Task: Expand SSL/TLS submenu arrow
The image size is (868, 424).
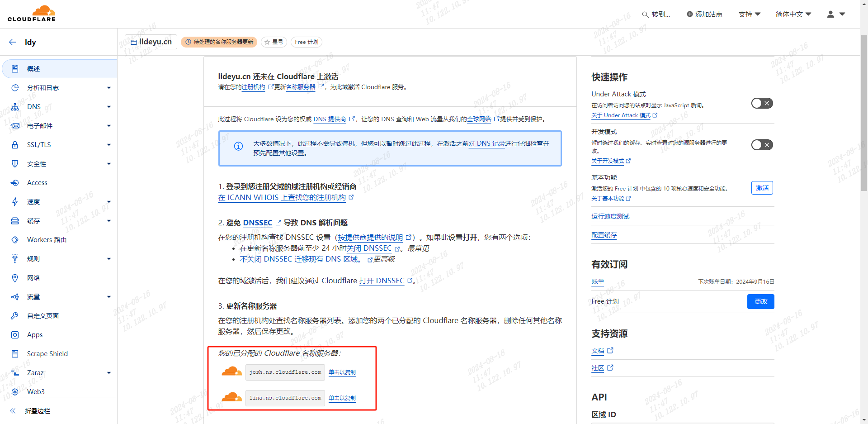Action: point(109,145)
